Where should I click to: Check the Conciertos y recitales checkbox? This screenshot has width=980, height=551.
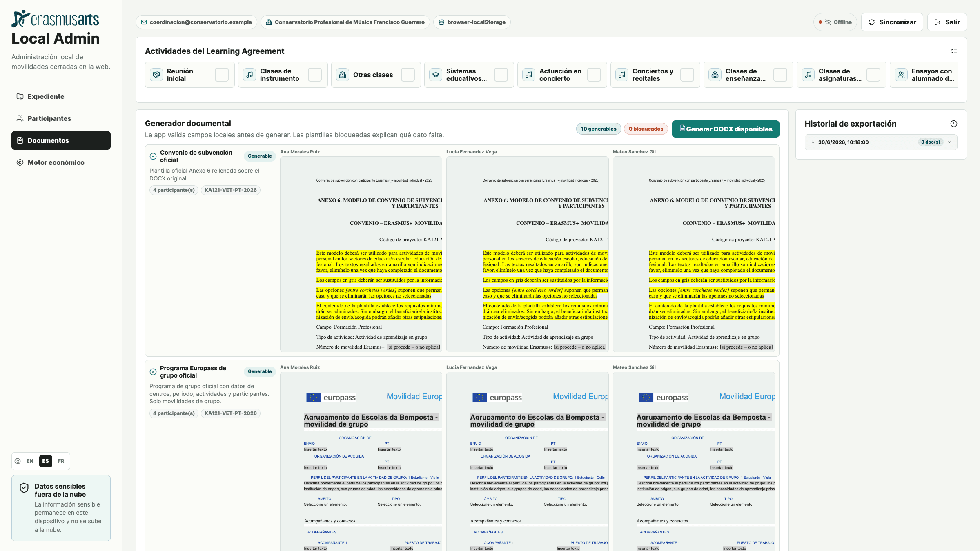click(x=687, y=75)
